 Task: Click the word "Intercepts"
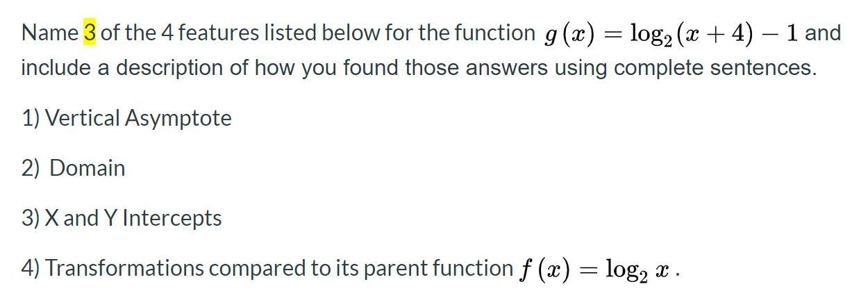[x=172, y=218]
